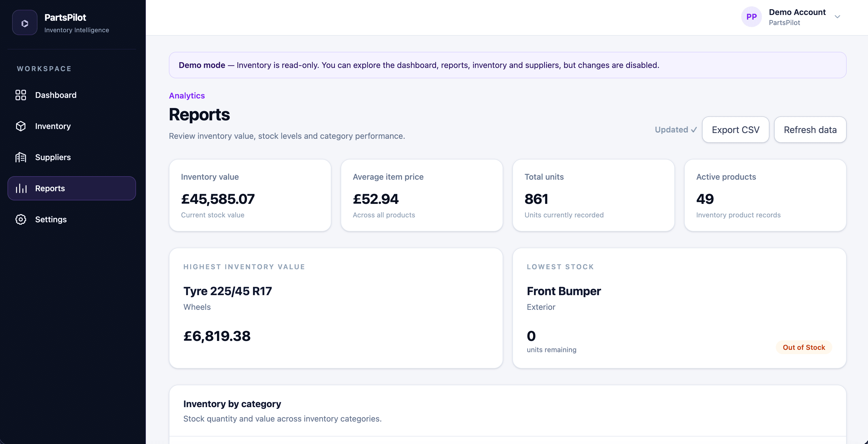The image size is (868, 444).
Task: Click the Reports bar chart icon
Action: coord(21,188)
